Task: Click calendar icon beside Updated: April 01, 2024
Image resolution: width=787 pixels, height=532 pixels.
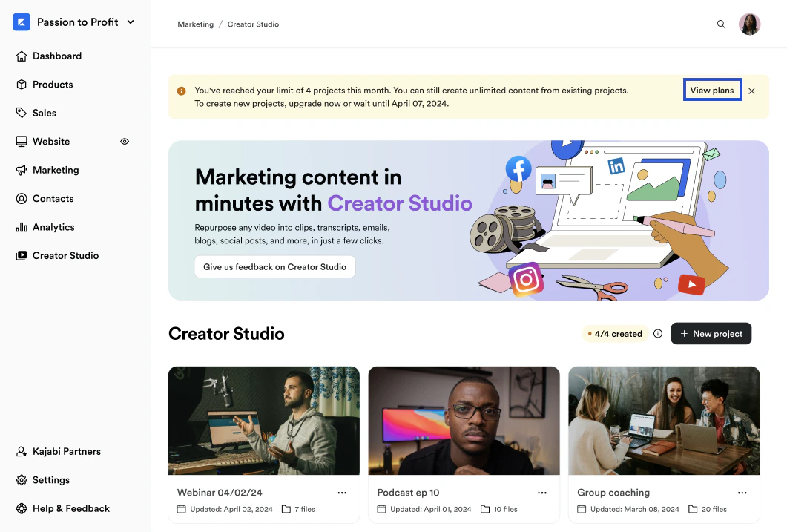Action: (x=381, y=509)
